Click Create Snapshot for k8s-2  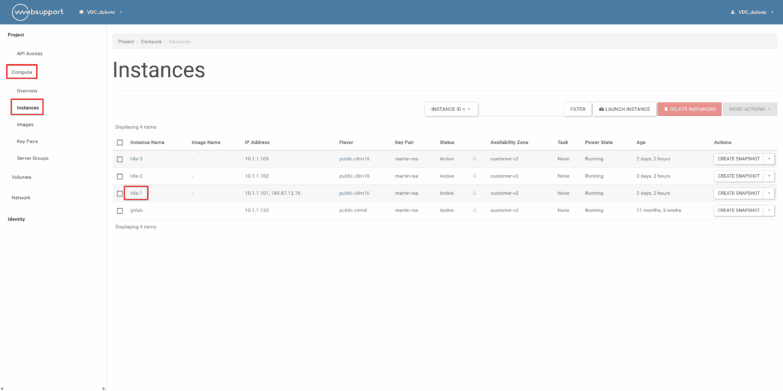739,176
